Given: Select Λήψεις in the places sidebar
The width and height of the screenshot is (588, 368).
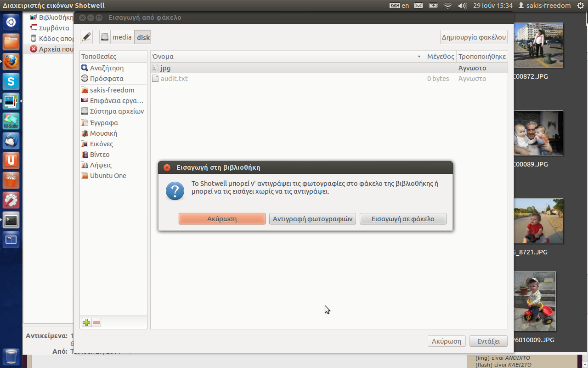Looking at the screenshot, I should pos(101,165).
